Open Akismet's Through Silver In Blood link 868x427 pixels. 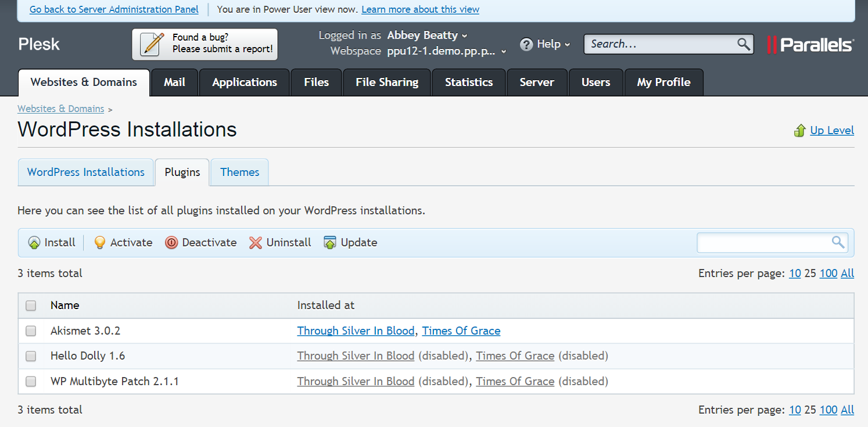pos(356,331)
